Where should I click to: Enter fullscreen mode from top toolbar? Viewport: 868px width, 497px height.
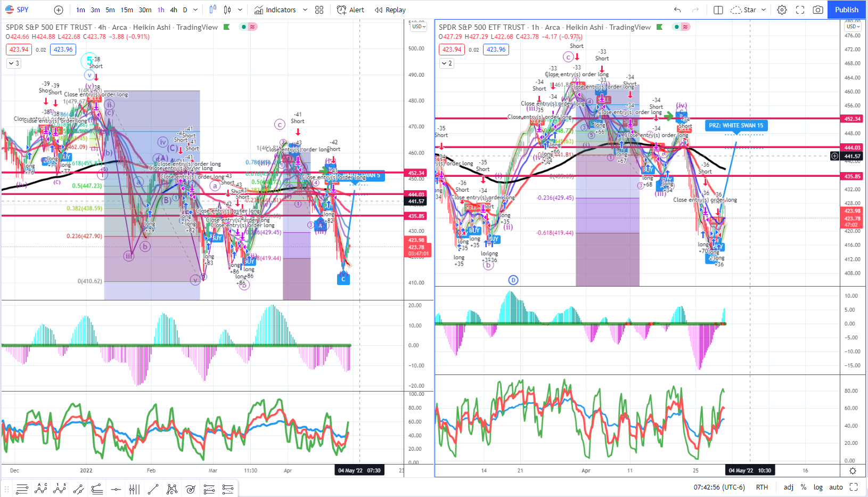click(x=800, y=10)
